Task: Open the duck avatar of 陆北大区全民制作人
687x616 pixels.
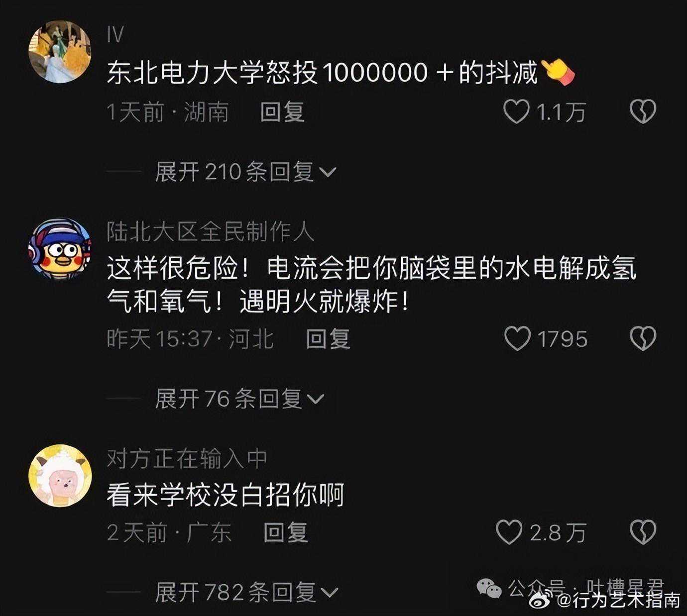Action: 60,248
